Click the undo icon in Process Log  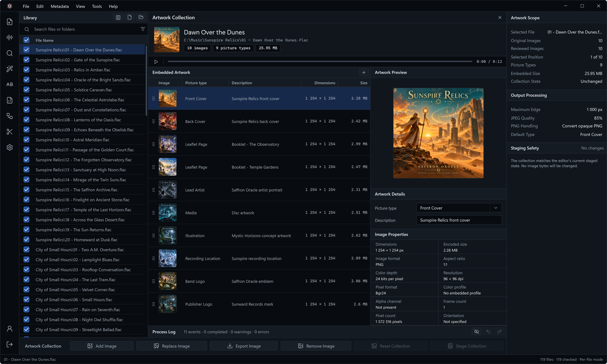488,332
